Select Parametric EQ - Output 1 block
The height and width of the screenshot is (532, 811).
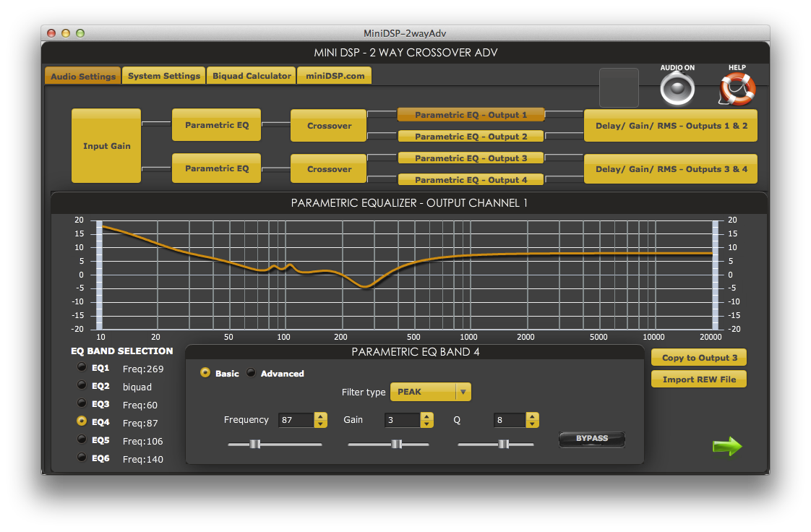pyautogui.click(x=471, y=115)
